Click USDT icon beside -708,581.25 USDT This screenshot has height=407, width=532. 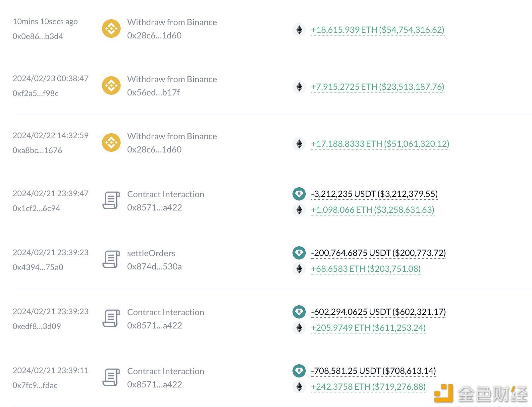click(x=299, y=371)
